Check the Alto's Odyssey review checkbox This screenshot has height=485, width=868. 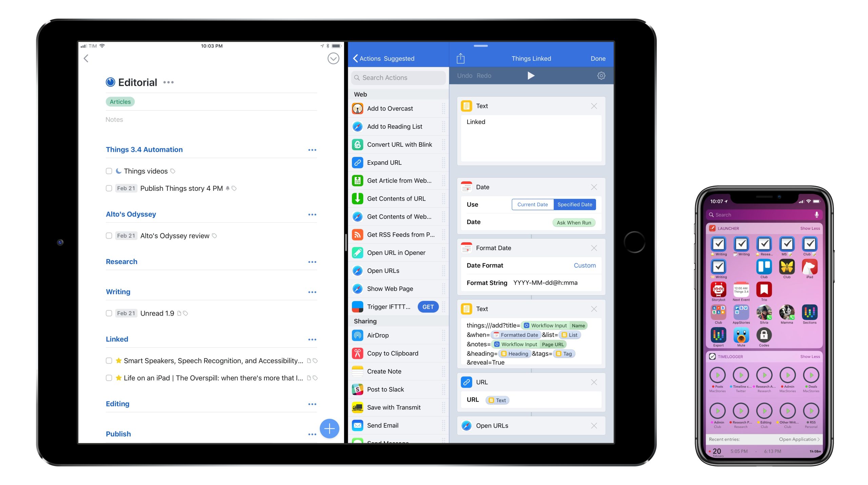[109, 236]
